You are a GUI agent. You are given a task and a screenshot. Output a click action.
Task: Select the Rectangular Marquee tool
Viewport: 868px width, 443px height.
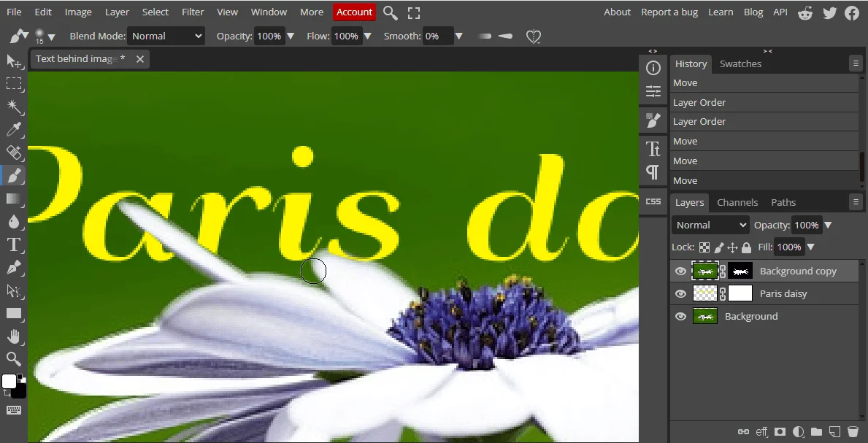[x=14, y=84]
